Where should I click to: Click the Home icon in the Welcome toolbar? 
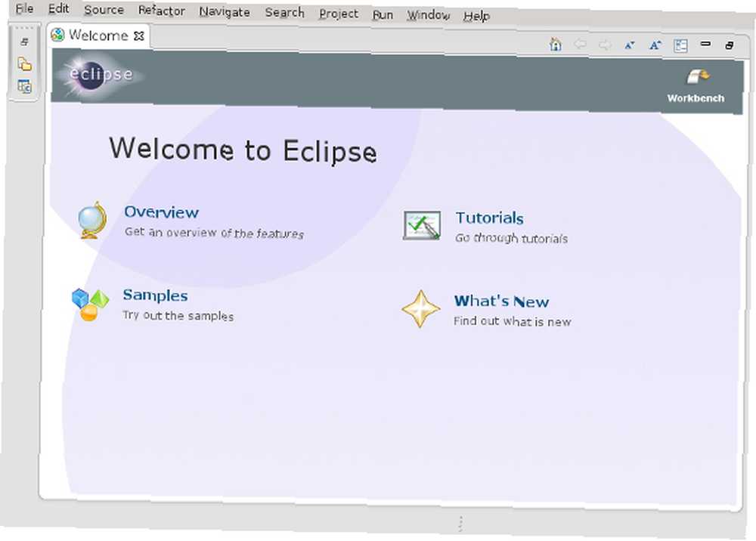(x=556, y=45)
